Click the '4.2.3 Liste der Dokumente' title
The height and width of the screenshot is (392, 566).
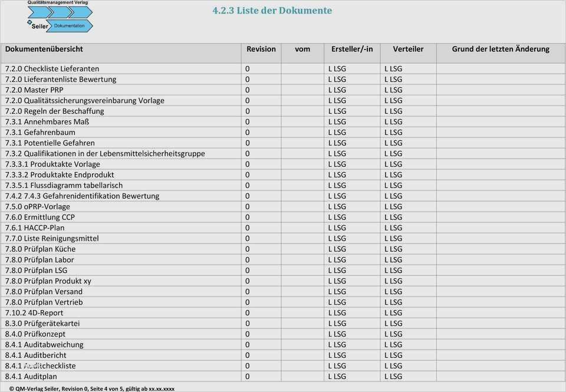point(272,11)
